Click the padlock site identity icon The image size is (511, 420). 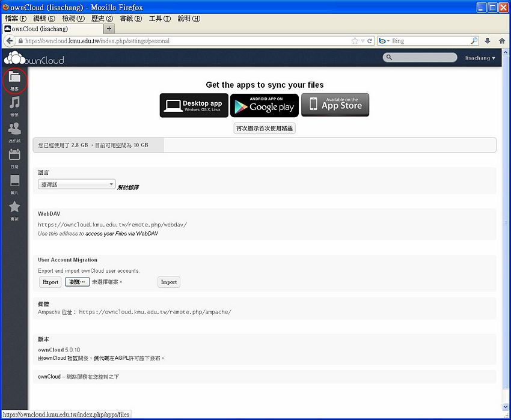click(20, 41)
